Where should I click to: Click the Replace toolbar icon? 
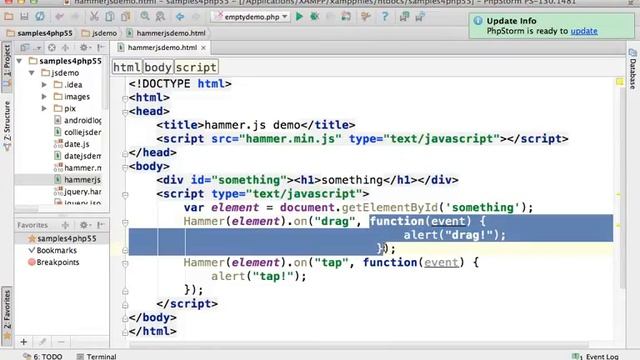(x=160, y=17)
